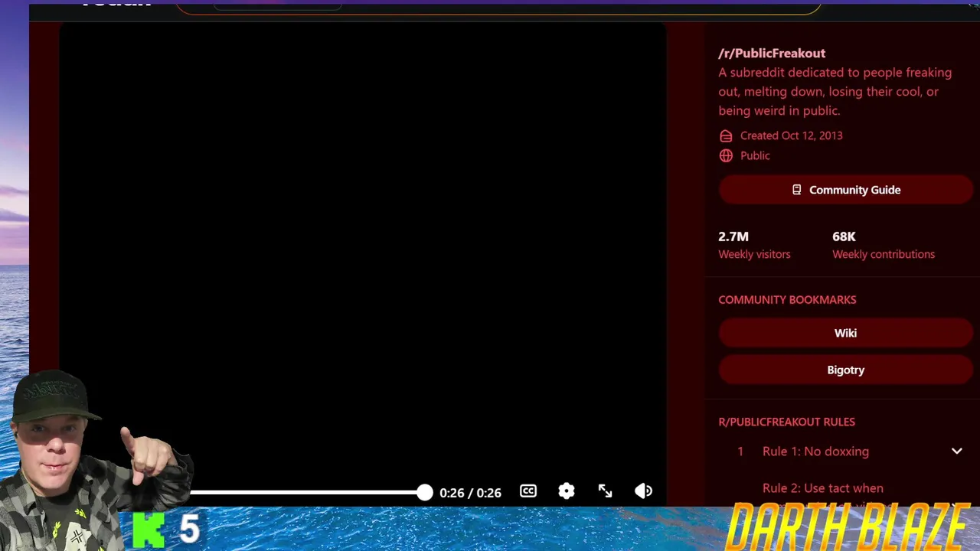Toggle closed captions on the video
This screenshot has width=980, height=551.
pos(528,491)
